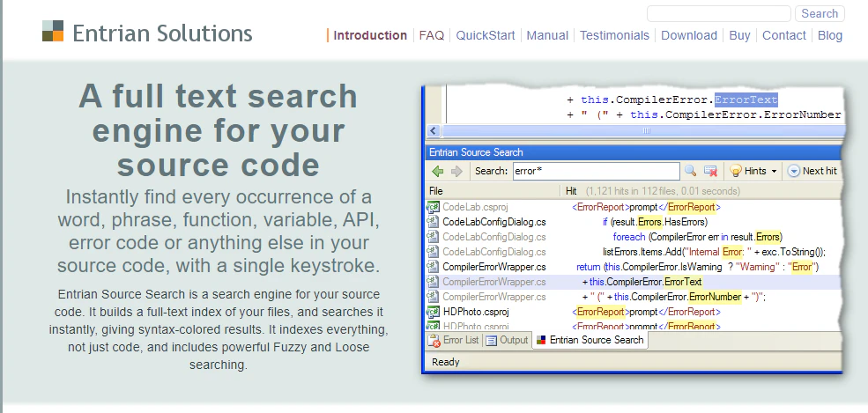Click the site search text box

[x=718, y=14]
